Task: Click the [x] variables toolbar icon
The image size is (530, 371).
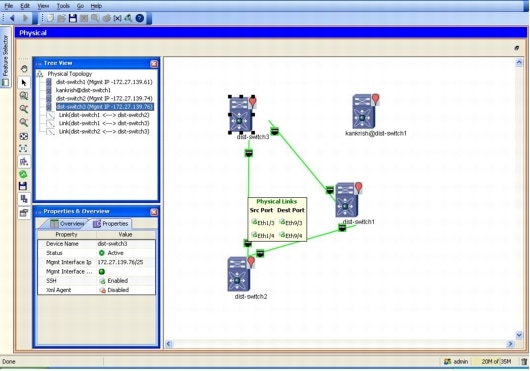Action: tap(117, 18)
